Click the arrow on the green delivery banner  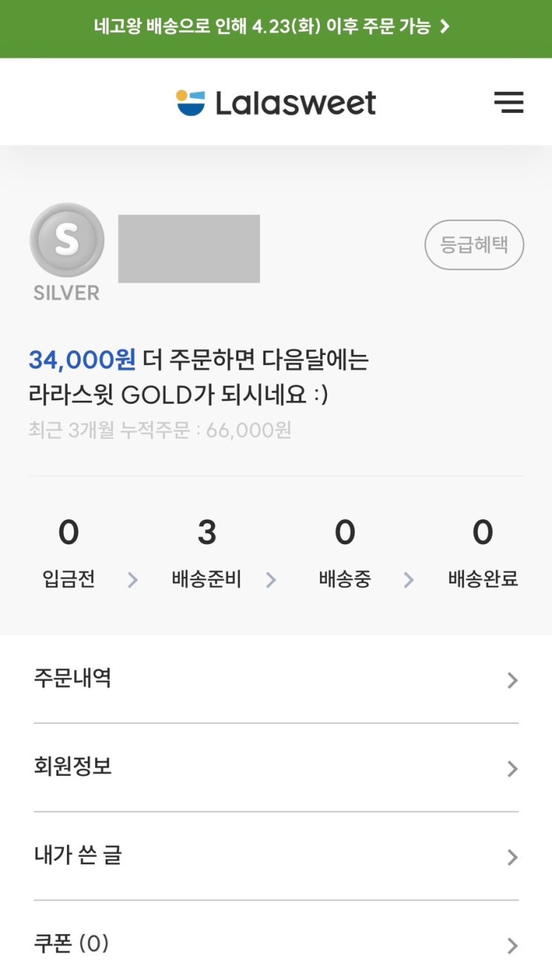click(445, 27)
